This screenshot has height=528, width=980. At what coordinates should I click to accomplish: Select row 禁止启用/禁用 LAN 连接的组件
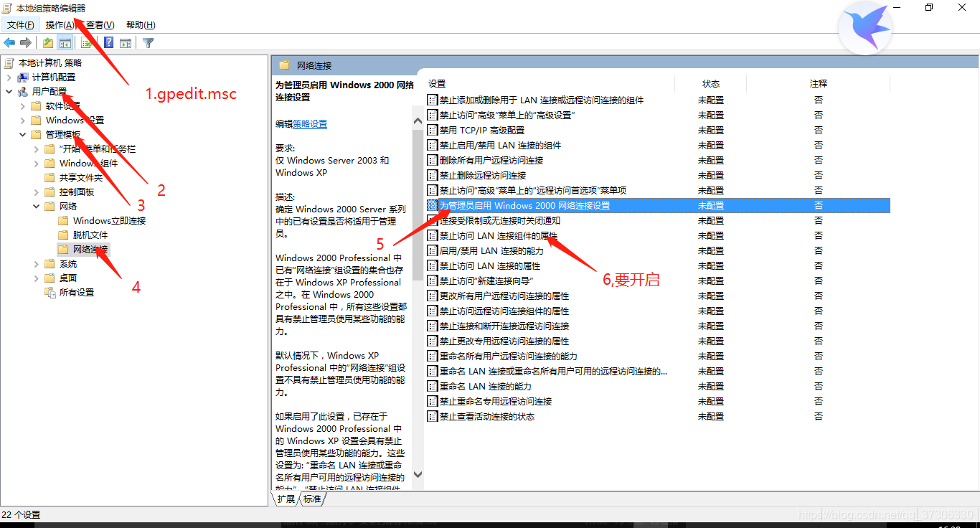pyautogui.click(x=658, y=145)
